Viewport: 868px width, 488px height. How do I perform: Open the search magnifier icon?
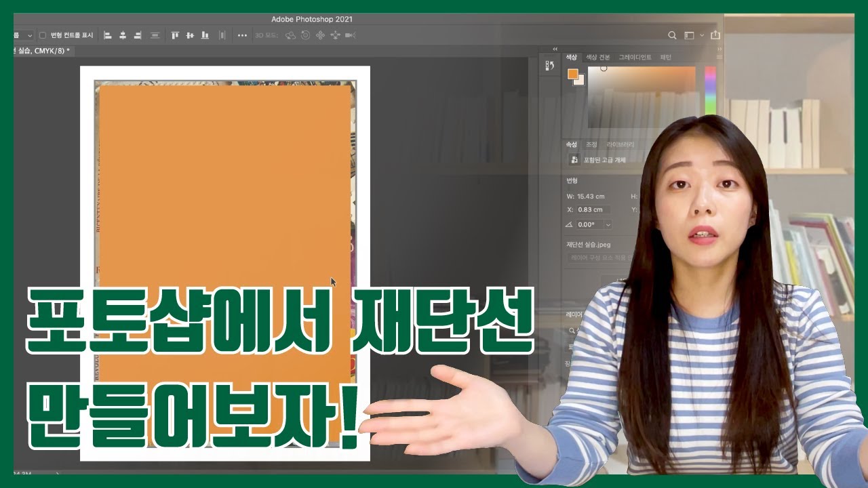(x=672, y=35)
